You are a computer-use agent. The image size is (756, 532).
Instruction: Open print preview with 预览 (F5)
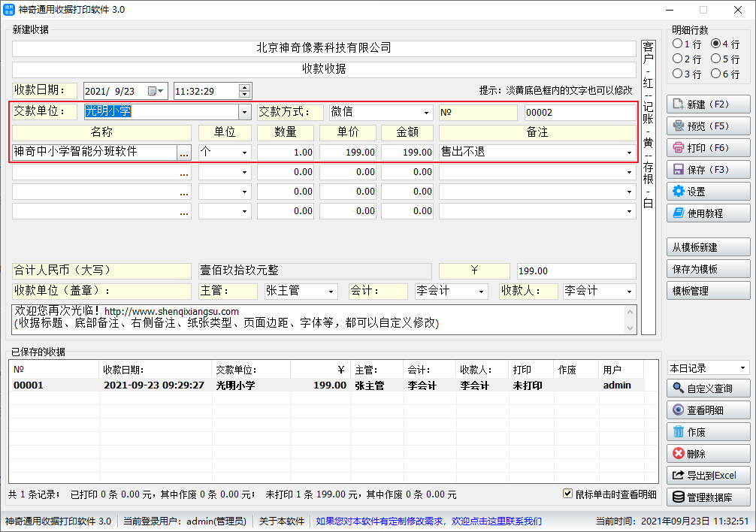click(x=708, y=126)
